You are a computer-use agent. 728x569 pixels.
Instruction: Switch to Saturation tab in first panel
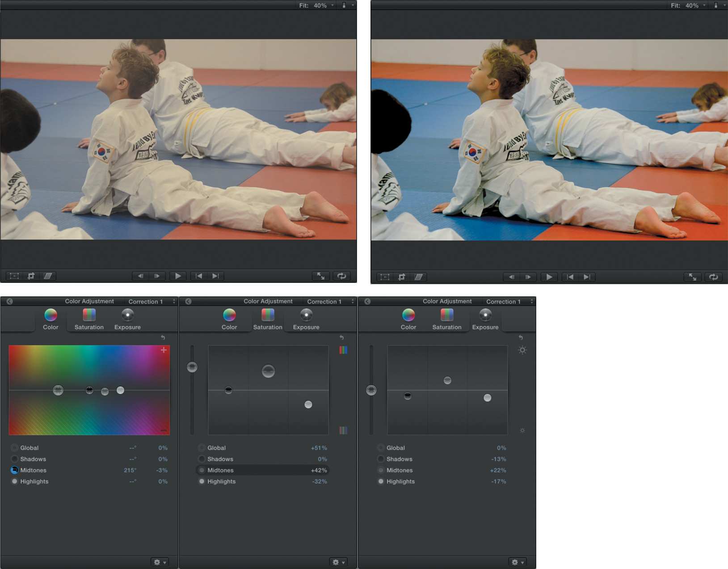tap(89, 319)
